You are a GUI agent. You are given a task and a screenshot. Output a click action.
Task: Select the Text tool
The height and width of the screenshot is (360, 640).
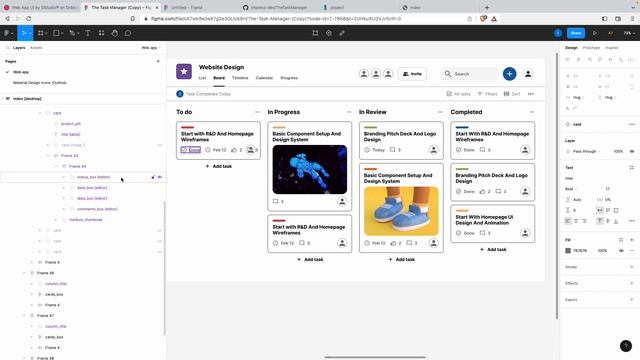pos(88,33)
